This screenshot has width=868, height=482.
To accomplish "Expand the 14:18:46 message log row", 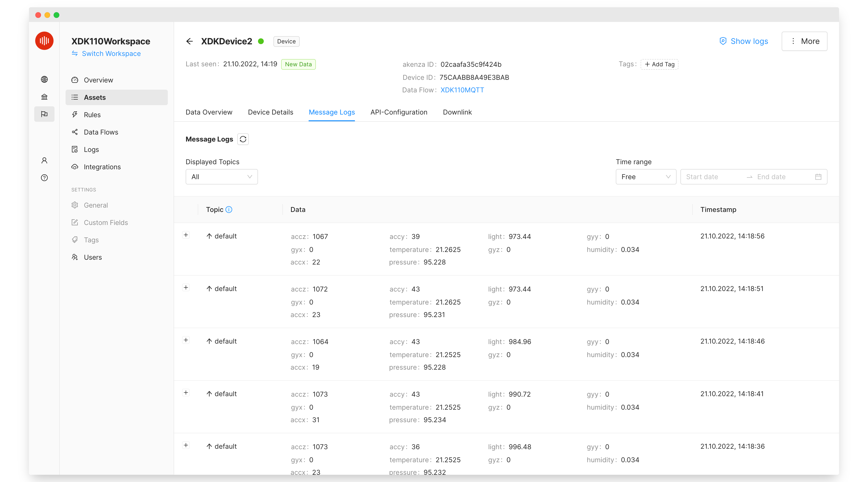I will point(186,340).
